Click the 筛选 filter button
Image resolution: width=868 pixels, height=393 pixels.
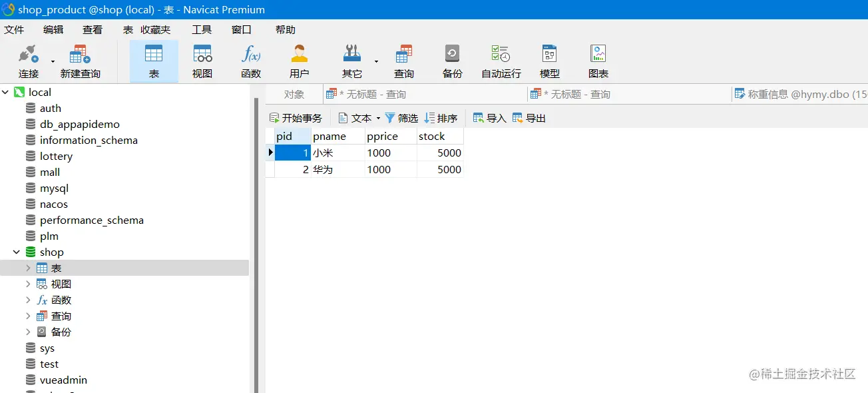click(x=401, y=118)
